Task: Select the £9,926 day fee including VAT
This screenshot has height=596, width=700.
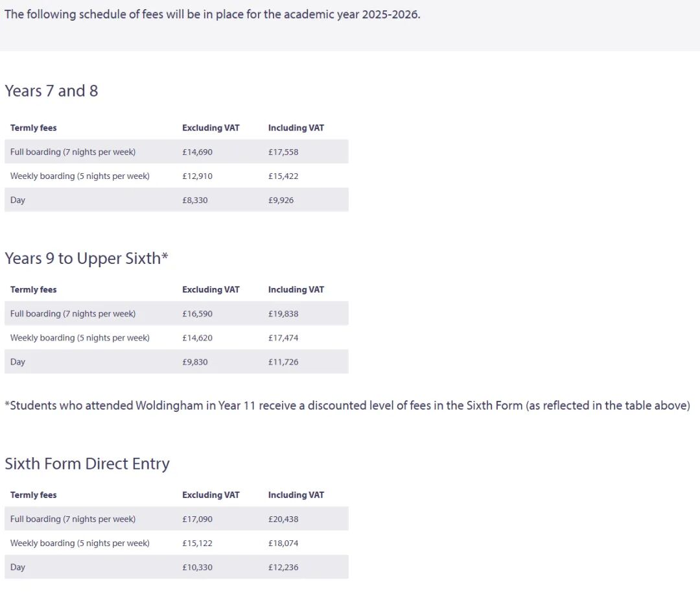Action: point(281,200)
